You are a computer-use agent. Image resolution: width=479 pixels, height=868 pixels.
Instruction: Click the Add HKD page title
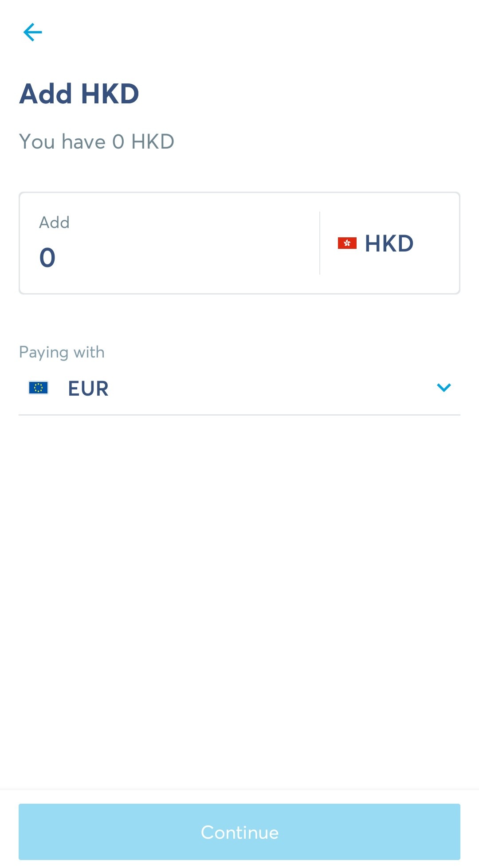pos(79,94)
